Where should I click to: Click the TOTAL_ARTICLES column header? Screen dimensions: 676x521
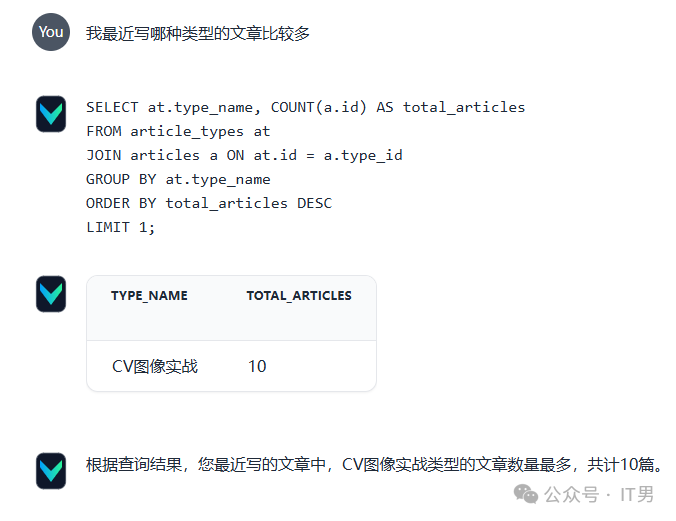pos(299,296)
